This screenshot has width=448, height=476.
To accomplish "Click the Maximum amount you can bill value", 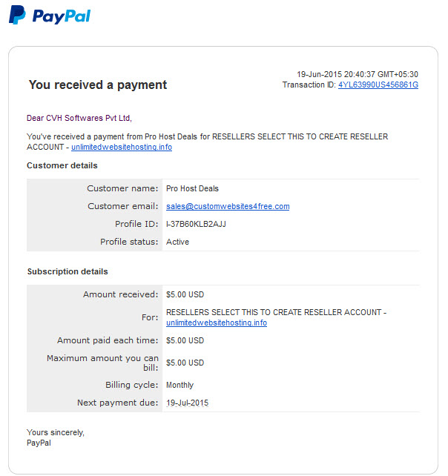I will coord(185,363).
